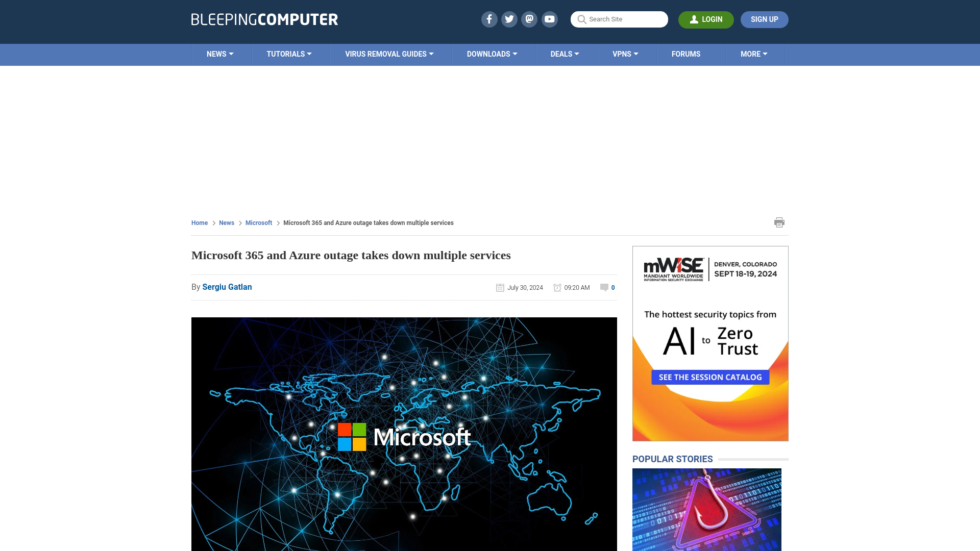Expand the NEWS dropdown menu
Image resolution: width=980 pixels, height=551 pixels.
click(219, 54)
